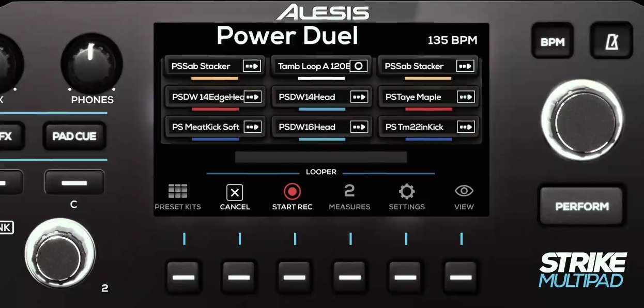Select the button above label C
The height and width of the screenshot is (308, 644).
tap(74, 183)
